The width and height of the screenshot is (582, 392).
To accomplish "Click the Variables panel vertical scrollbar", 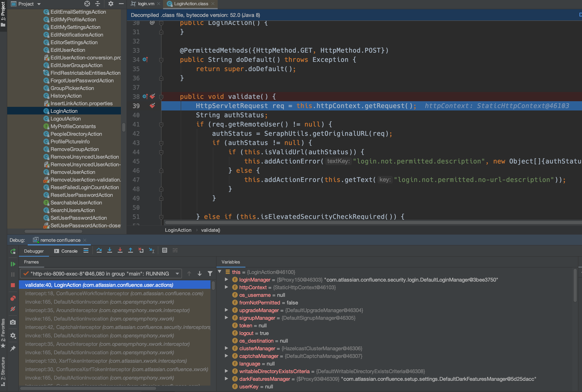I will (575, 286).
